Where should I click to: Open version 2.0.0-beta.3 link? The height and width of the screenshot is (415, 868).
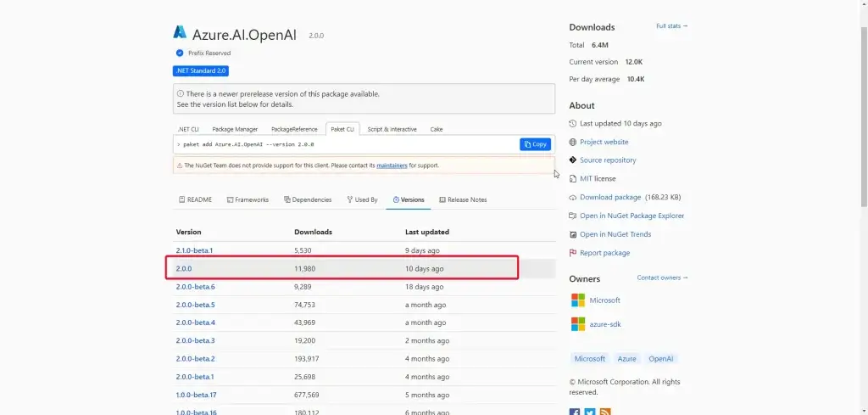coord(196,341)
